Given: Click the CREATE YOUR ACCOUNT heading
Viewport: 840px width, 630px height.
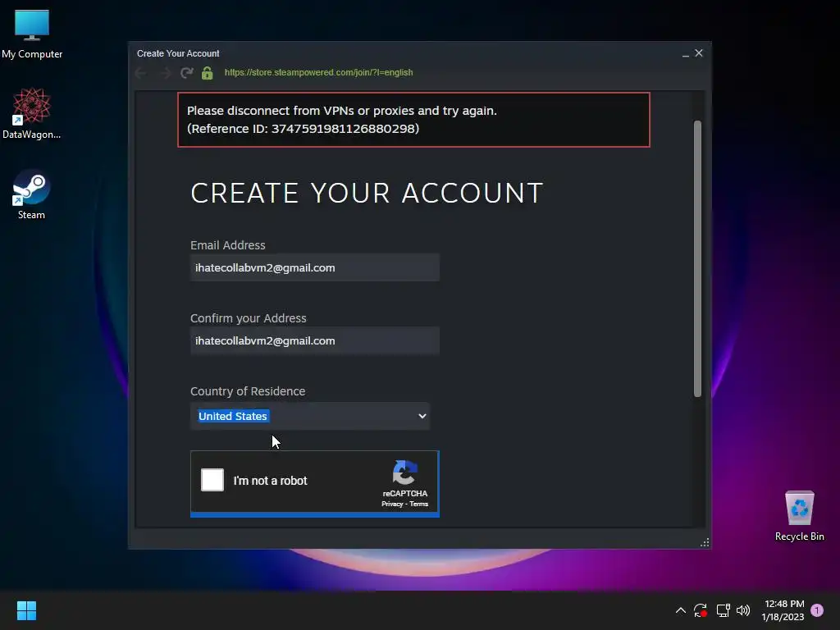Looking at the screenshot, I should pos(367,193).
